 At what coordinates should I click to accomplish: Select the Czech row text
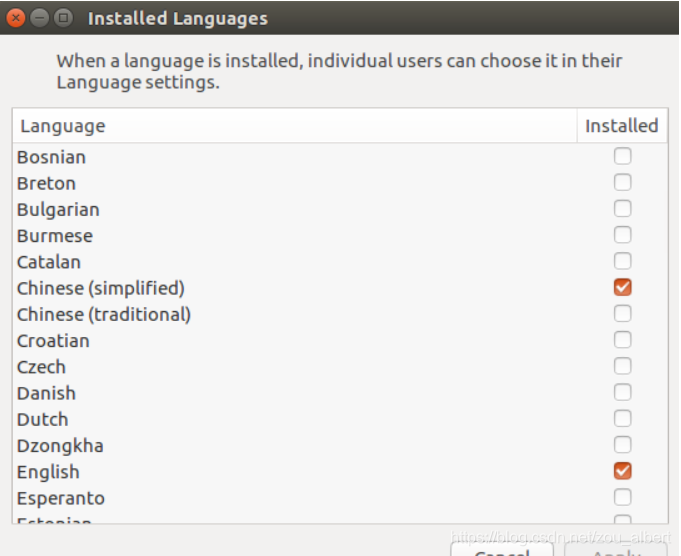[x=41, y=367]
